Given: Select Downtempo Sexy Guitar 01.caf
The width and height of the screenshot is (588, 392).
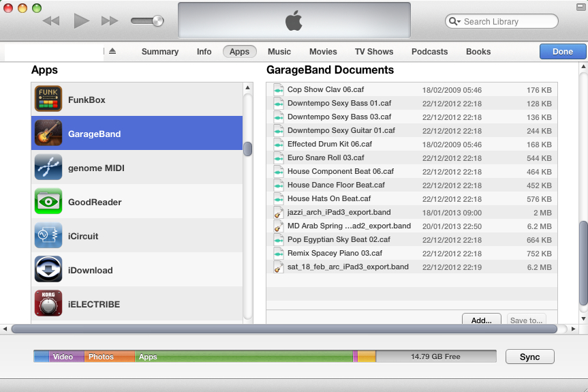Looking at the screenshot, I should point(412,130).
